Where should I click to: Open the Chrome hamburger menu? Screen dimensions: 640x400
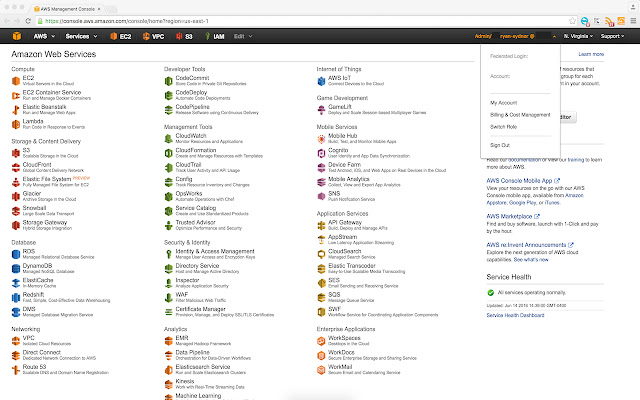(633, 21)
